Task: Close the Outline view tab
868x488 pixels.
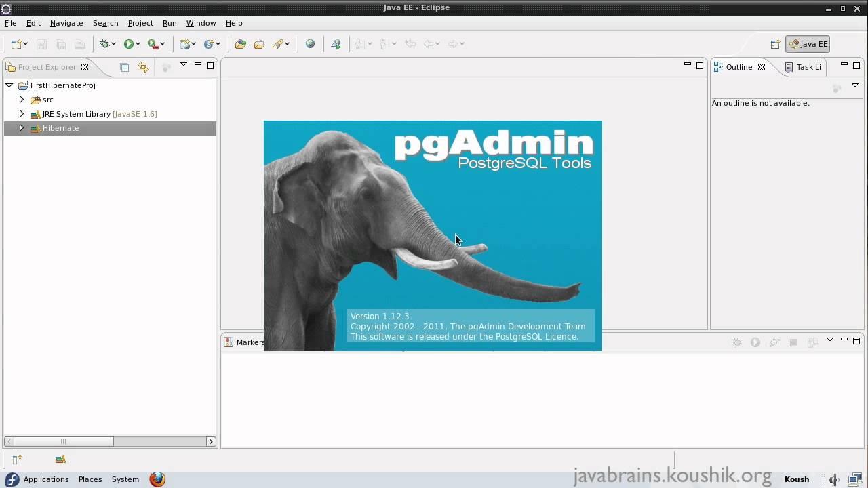Action: coord(762,67)
